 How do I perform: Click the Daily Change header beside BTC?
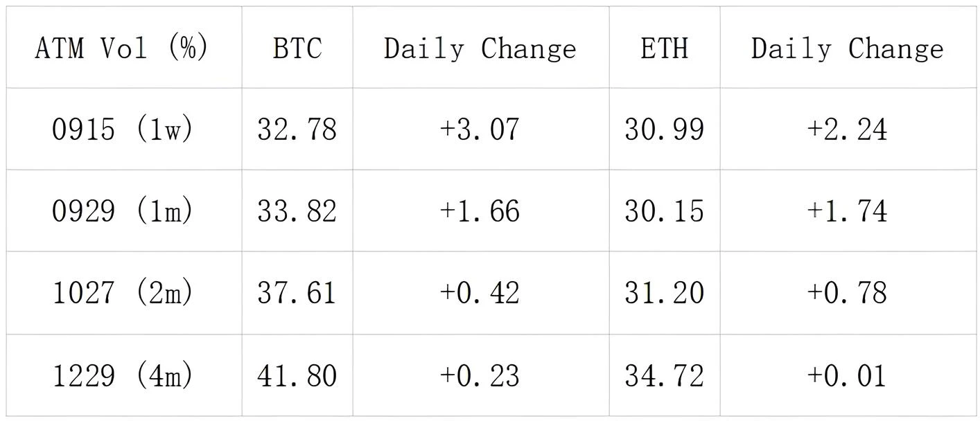[480, 48]
